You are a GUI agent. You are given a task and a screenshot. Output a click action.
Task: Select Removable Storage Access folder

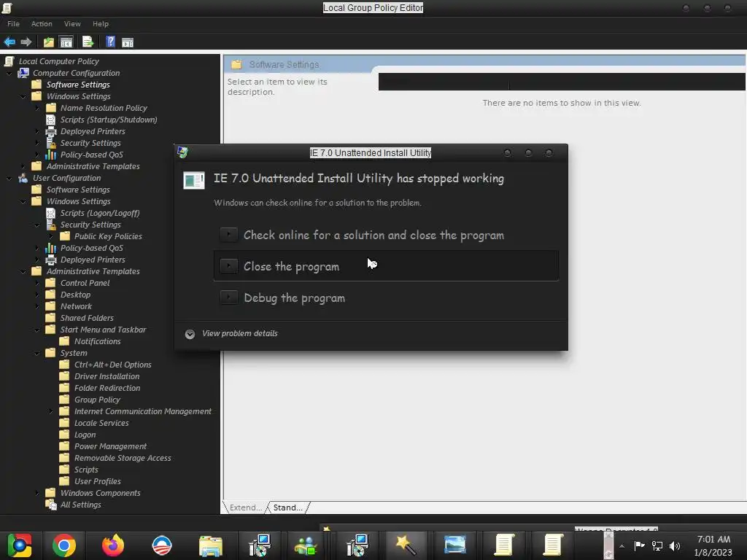click(123, 458)
